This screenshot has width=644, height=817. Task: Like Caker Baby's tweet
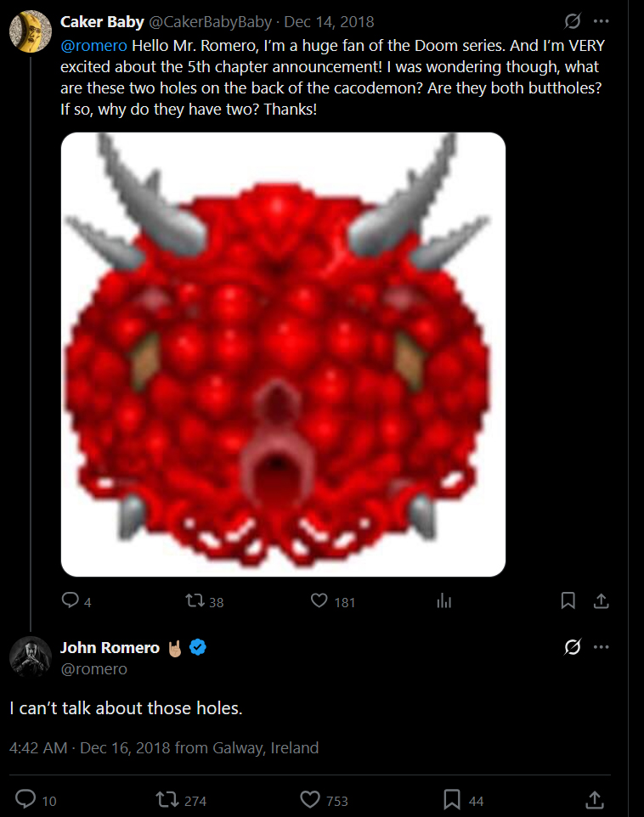click(x=319, y=601)
